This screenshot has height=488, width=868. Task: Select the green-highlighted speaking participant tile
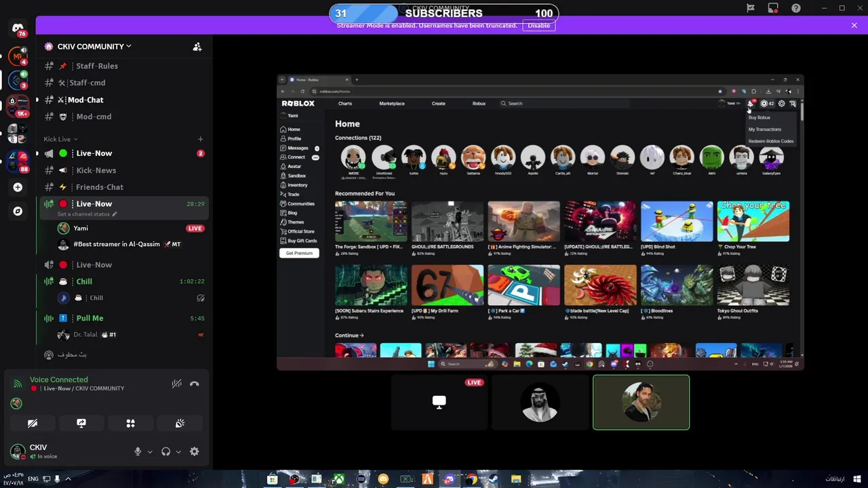tap(641, 403)
